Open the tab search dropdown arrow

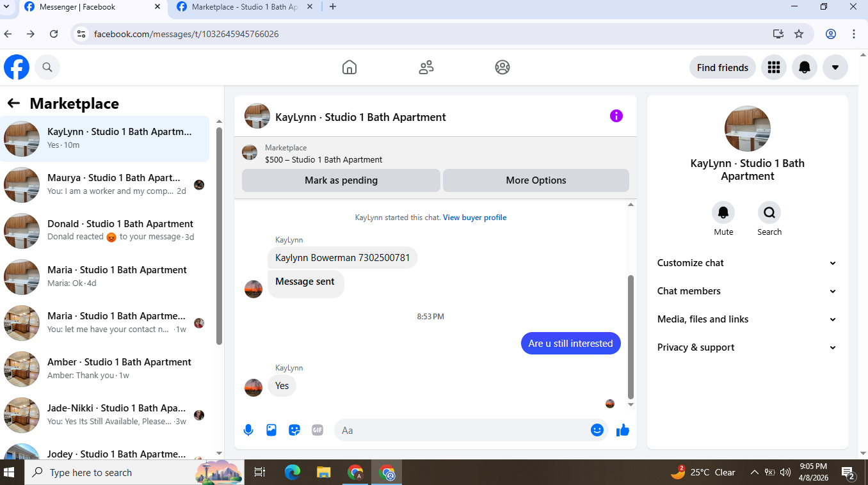6,7
